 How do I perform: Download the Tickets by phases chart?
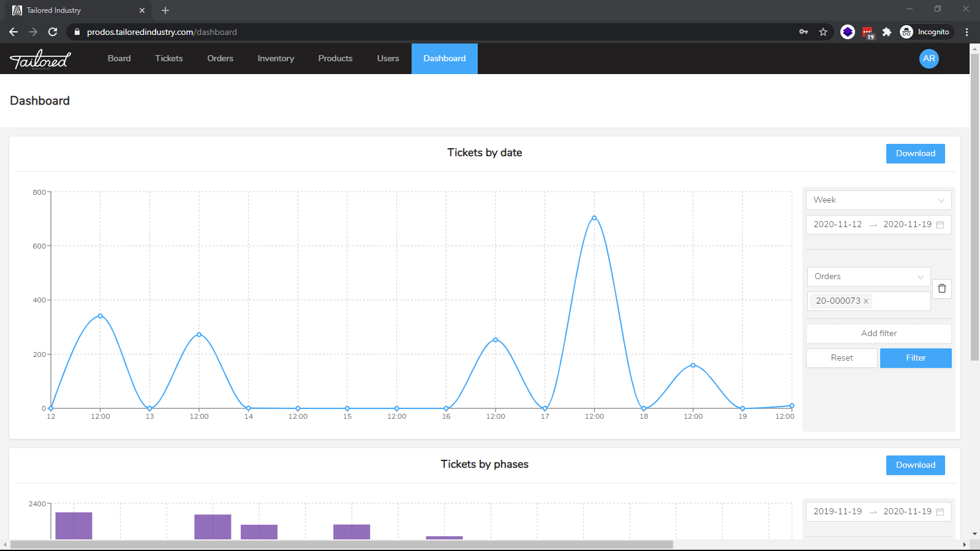click(x=916, y=465)
